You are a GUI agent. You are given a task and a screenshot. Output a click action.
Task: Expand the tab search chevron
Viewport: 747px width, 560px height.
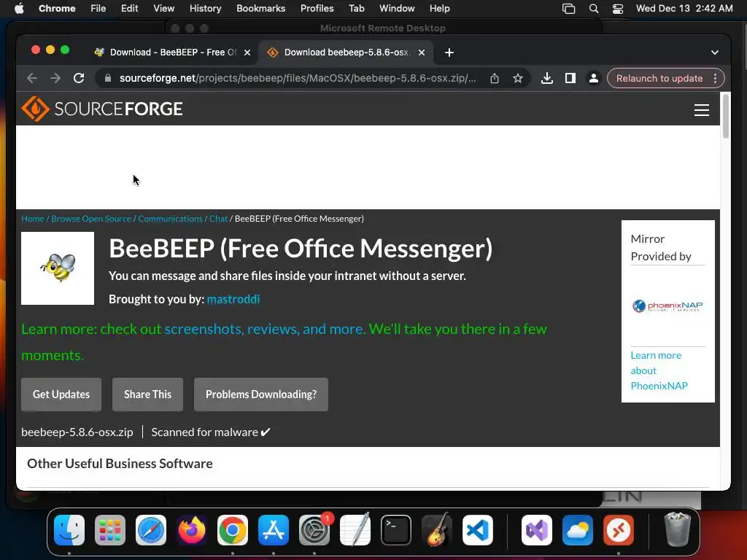pos(715,52)
